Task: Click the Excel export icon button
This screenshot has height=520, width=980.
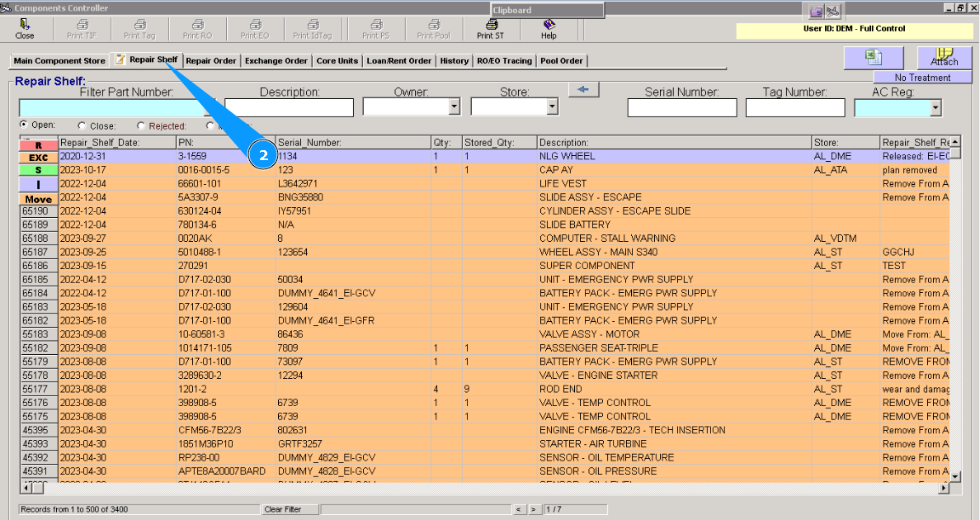Action: click(873, 58)
